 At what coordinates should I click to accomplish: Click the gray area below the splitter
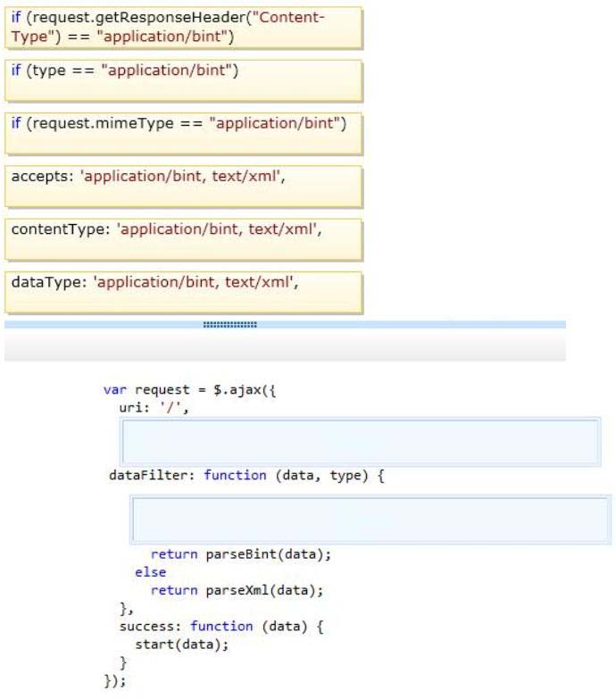coord(286,345)
